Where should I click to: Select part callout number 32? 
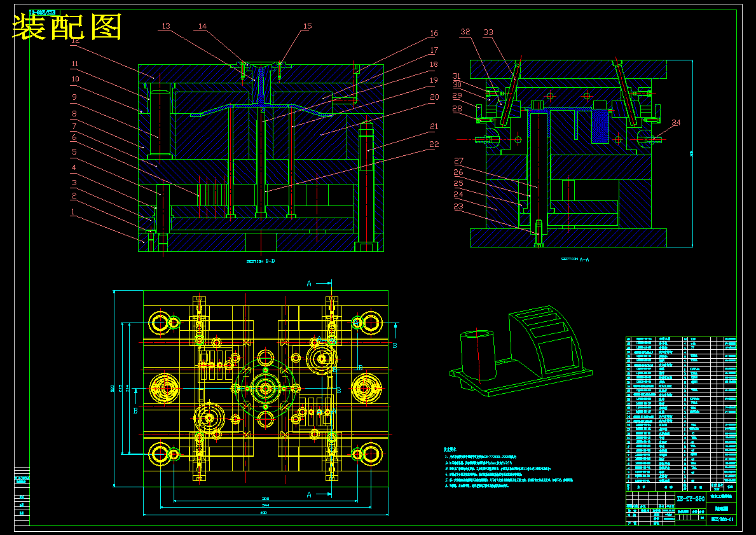pos(465,32)
